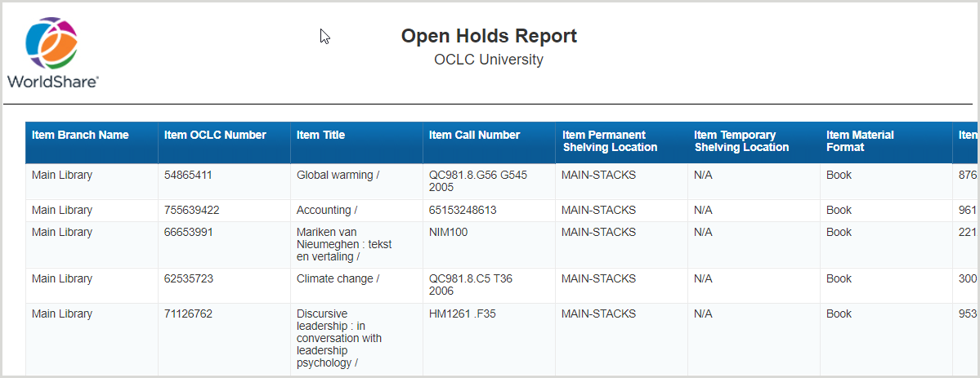Select the Open Holds Report heading
The width and height of the screenshot is (980, 378).
489,36
